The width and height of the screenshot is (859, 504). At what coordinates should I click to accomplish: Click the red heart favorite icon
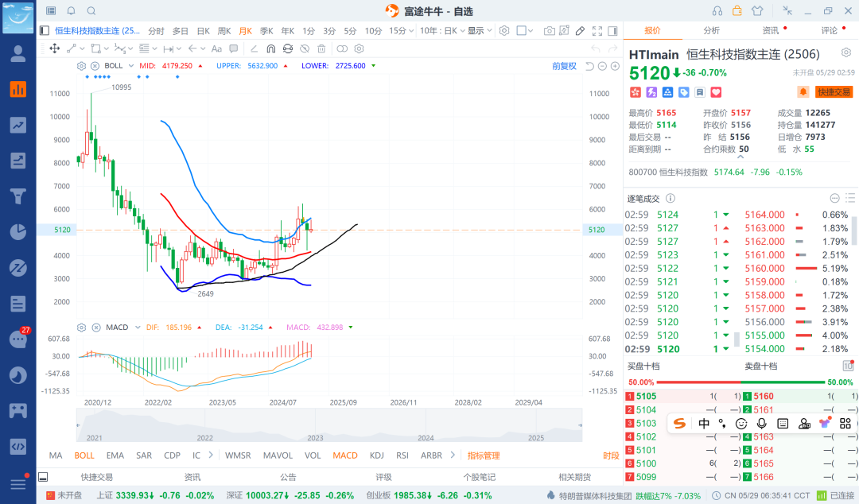[x=716, y=92]
